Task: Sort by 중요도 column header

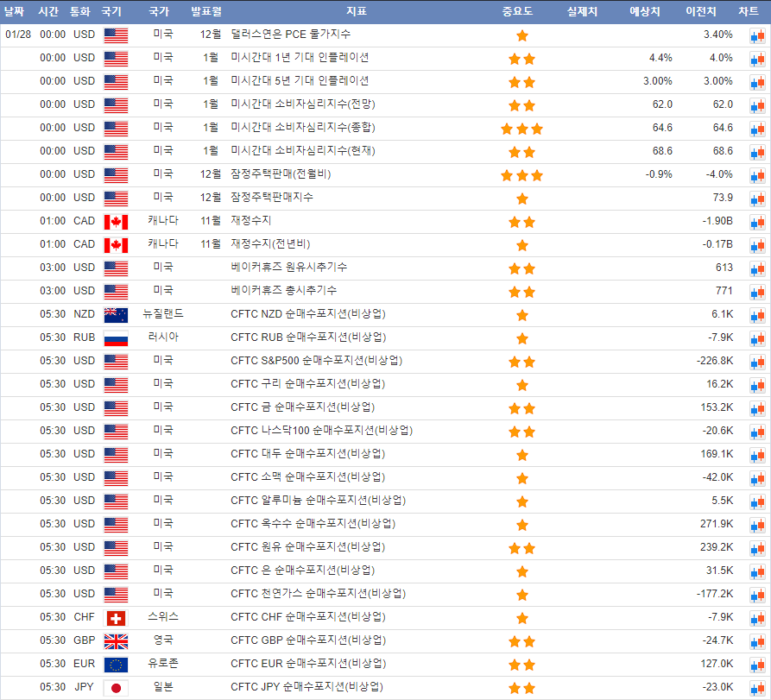Action: tap(517, 11)
